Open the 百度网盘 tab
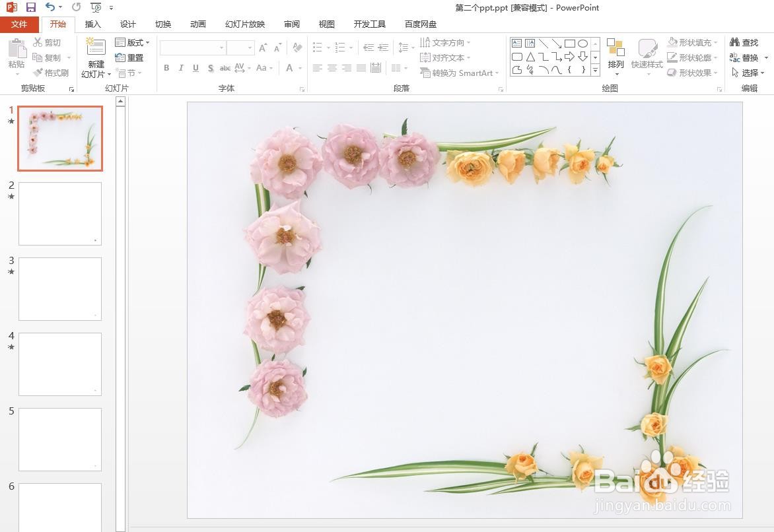Screen dimensions: 774x532 tap(420, 24)
